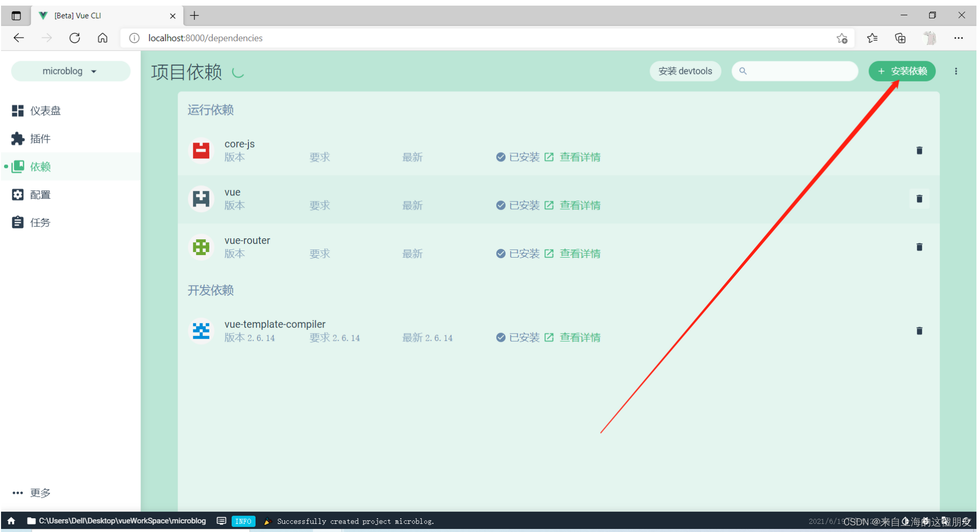Go back in the browser
980x532 pixels.
click(19, 38)
